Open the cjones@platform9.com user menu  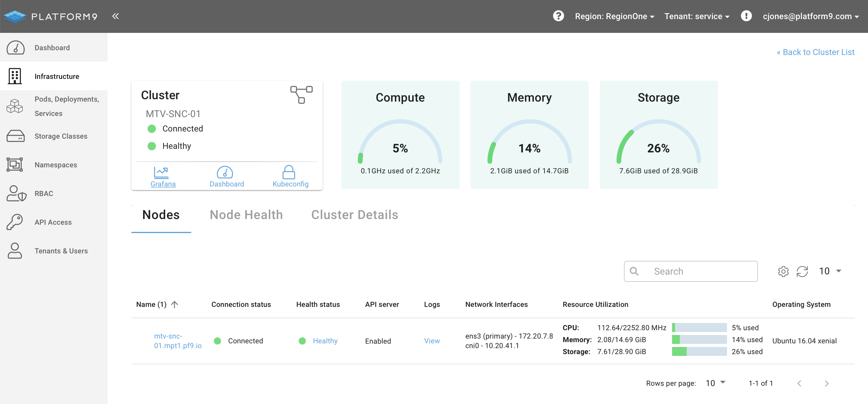810,16
